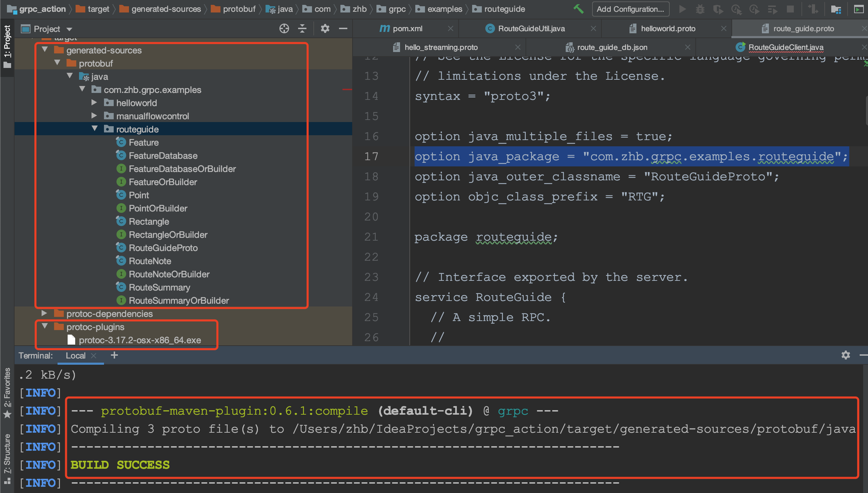Click the Build project hammer icon
The height and width of the screenshot is (493, 868).
coord(578,9)
